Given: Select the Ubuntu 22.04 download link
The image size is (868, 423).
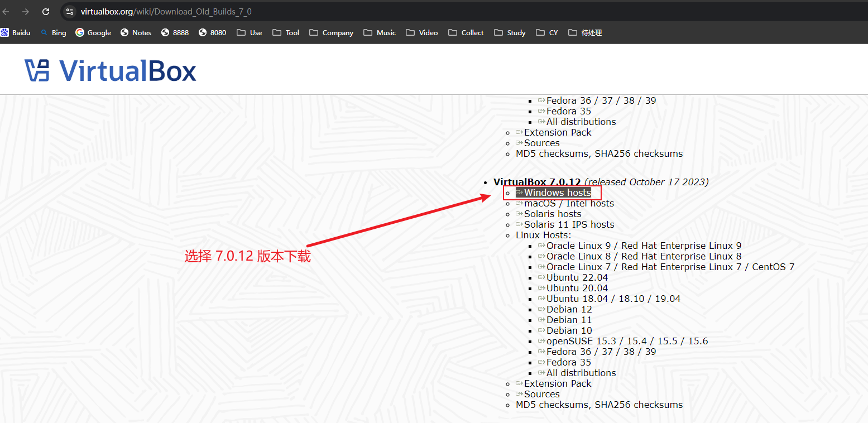Looking at the screenshot, I should coord(573,277).
